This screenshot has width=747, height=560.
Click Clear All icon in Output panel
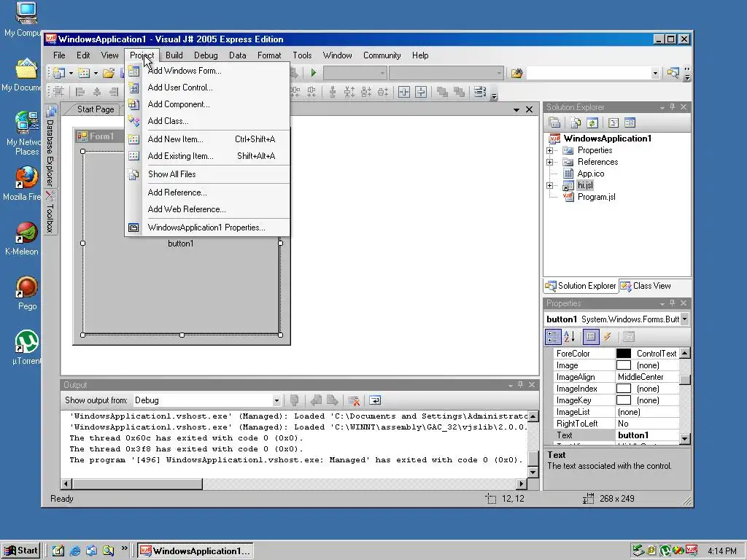(354, 400)
